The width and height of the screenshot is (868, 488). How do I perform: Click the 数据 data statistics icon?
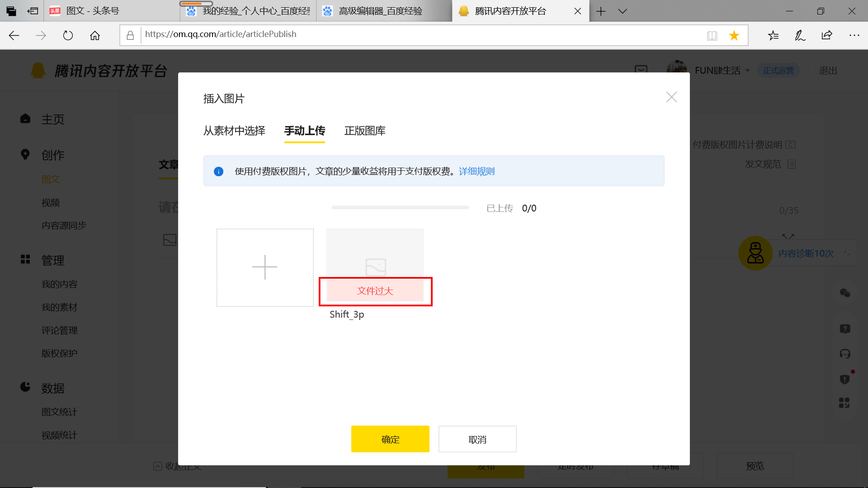[25, 387]
